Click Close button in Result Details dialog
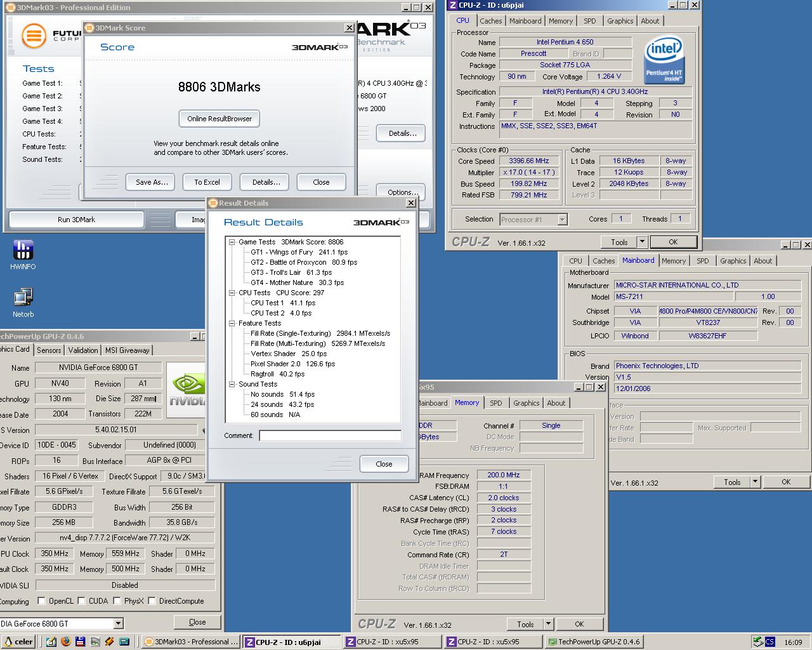The height and width of the screenshot is (650, 812). 384,464
